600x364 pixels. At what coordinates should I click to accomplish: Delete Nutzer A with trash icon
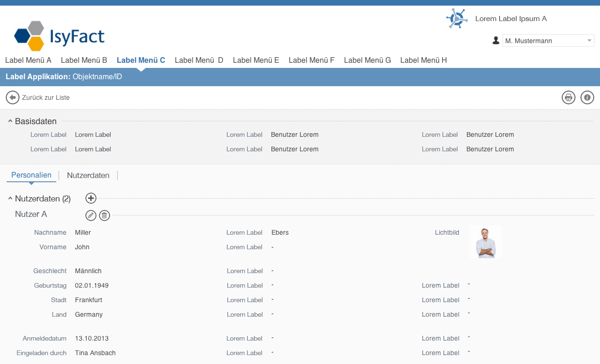[x=105, y=215]
